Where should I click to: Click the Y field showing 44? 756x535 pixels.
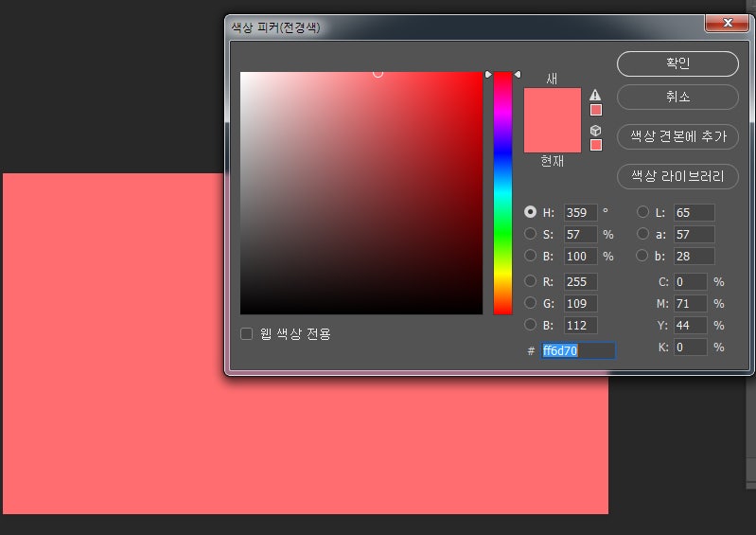pos(691,325)
